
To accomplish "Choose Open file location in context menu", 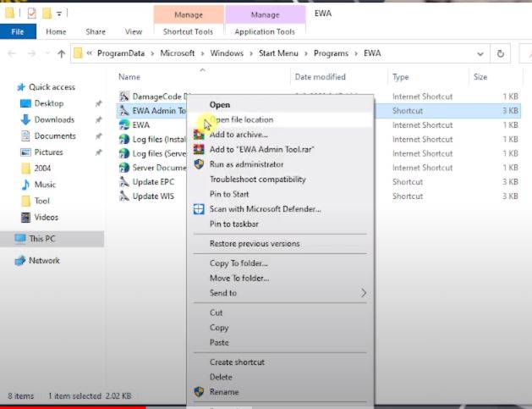I will [280, 119].
